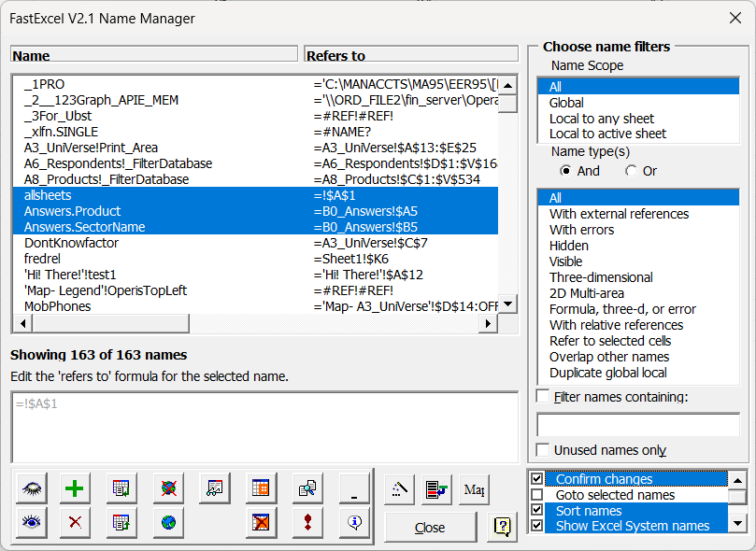Check the Goto selected names option

[536, 495]
